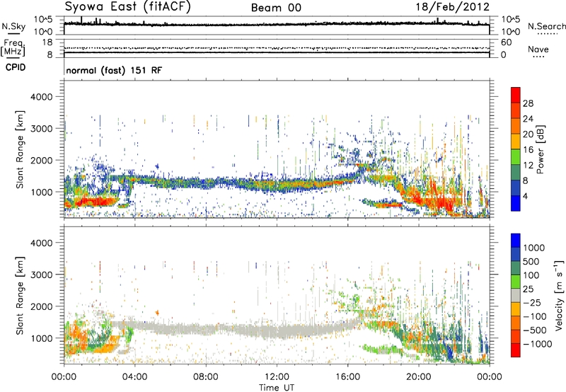Click the '16' tick on the power colorbar
The width and height of the screenshot is (566, 392).
click(528, 150)
